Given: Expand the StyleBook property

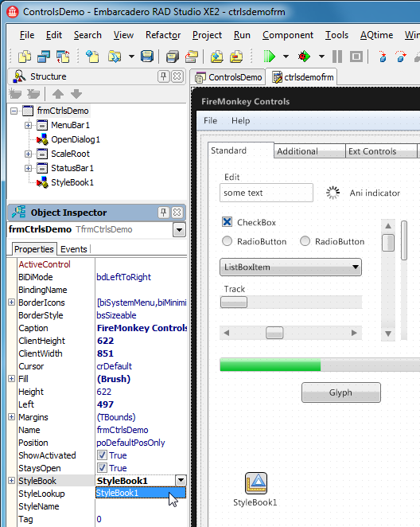Looking at the screenshot, I should click(x=11, y=480).
